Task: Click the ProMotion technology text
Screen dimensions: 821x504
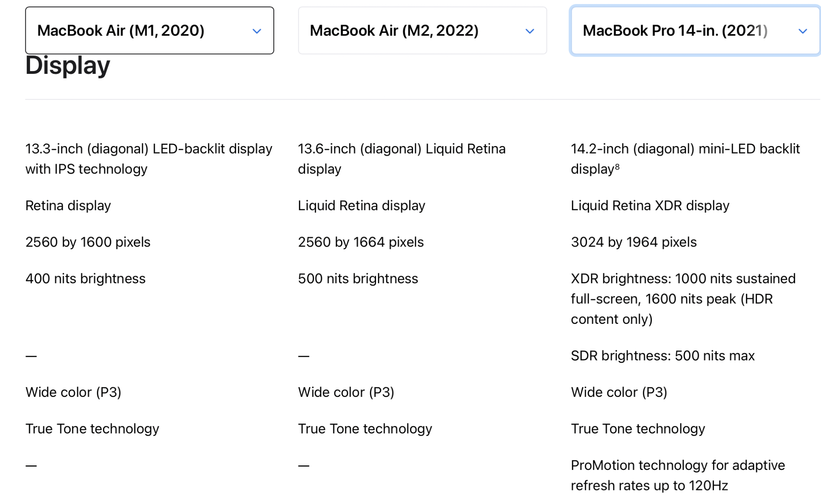Action: 677,475
